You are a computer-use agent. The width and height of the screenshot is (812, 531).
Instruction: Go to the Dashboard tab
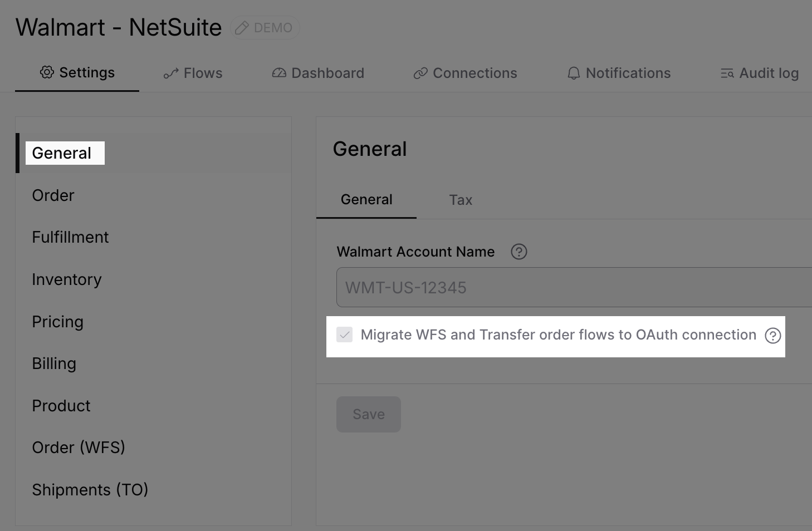tap(318, 73)
